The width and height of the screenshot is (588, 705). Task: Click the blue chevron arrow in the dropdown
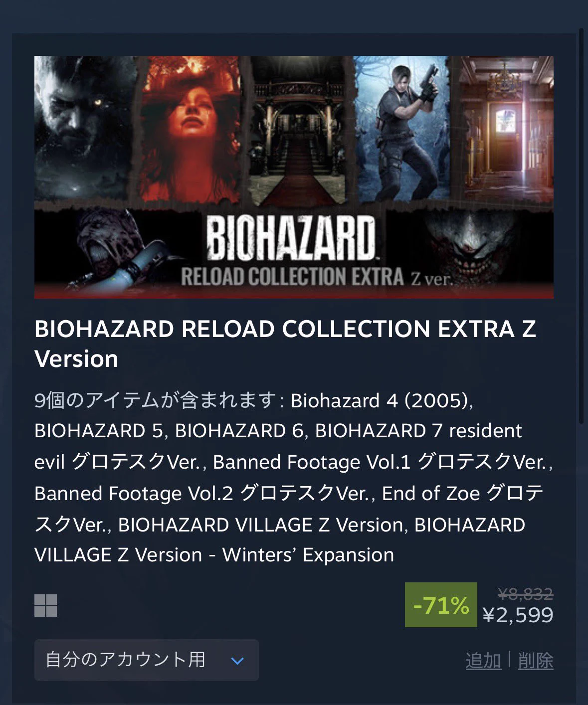[237, 661]
